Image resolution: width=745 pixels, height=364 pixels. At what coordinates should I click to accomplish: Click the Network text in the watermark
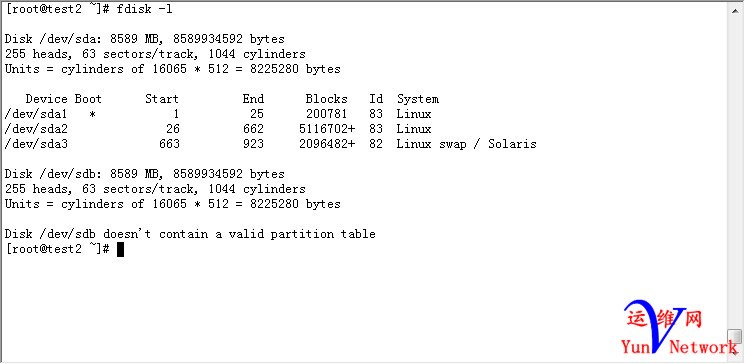point(704,346)
